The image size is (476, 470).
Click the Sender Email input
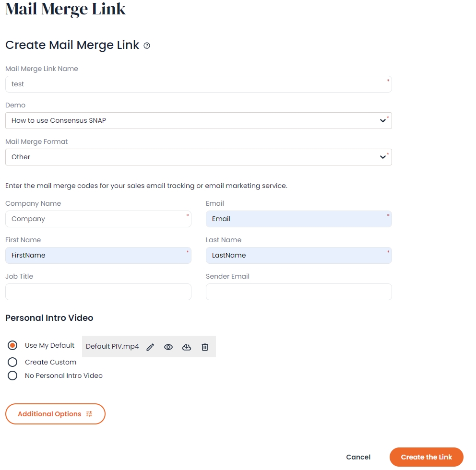(x=298, y=292)
